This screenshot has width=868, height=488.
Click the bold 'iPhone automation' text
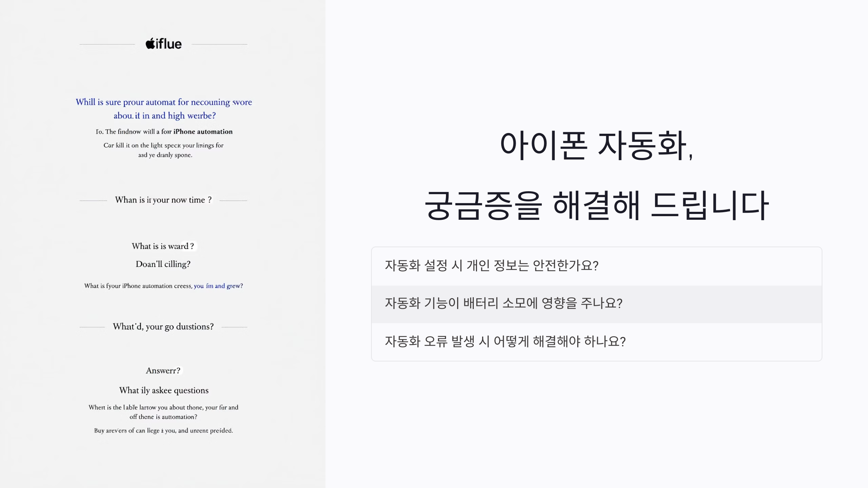203,132
